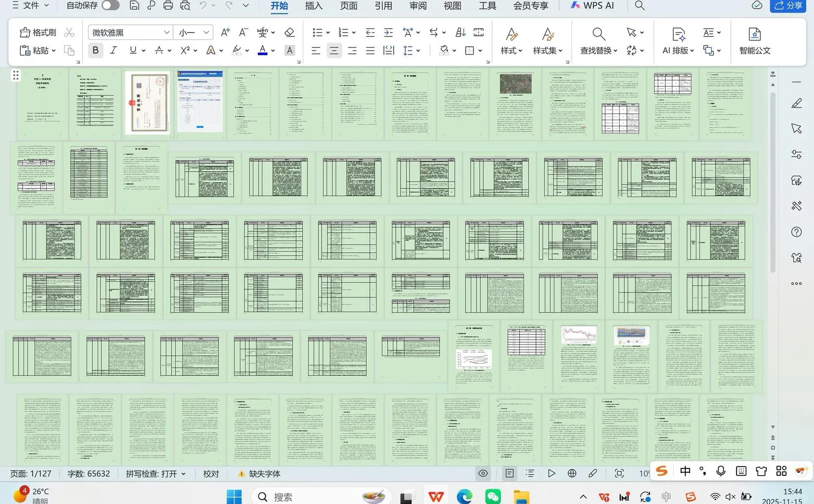Click the bulleted list icon

point(317,32)
